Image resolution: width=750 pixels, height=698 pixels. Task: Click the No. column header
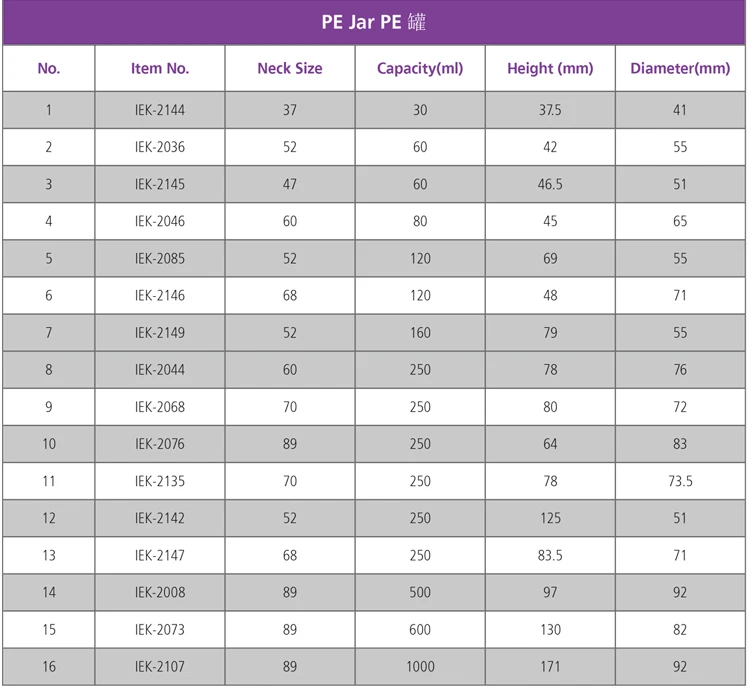pos(49,69)
